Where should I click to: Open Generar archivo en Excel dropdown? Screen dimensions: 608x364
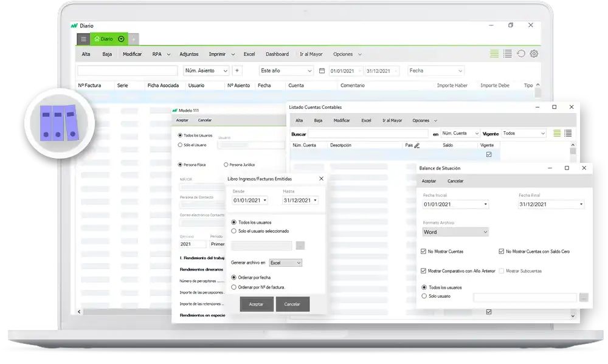pyautogui.click(x=285, y=263)
